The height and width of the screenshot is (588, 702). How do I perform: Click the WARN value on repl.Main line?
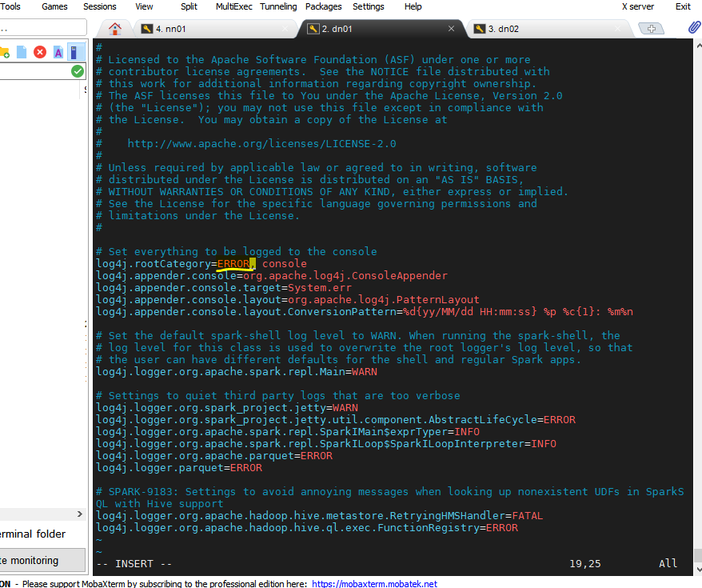(x=365, y=372)
